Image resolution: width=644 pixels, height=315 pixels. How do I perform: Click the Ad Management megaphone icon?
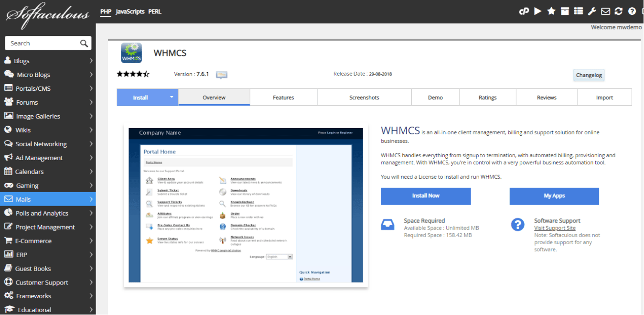(8, 157)
